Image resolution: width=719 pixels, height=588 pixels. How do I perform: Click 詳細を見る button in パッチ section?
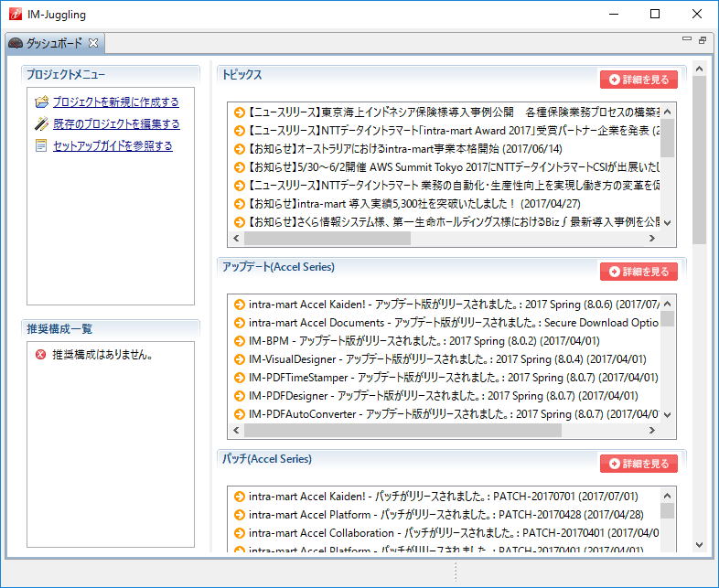click(x=639, y=464)
